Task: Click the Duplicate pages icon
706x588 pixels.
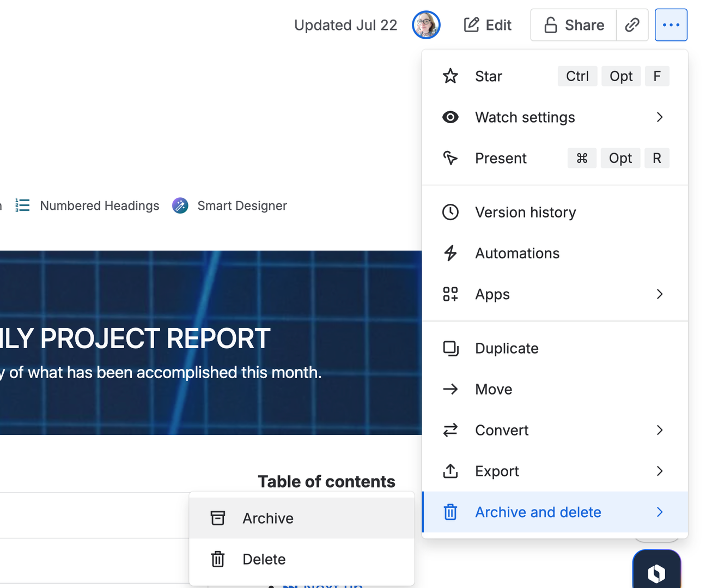Action: pyautogui.click(x=451, y=348)
